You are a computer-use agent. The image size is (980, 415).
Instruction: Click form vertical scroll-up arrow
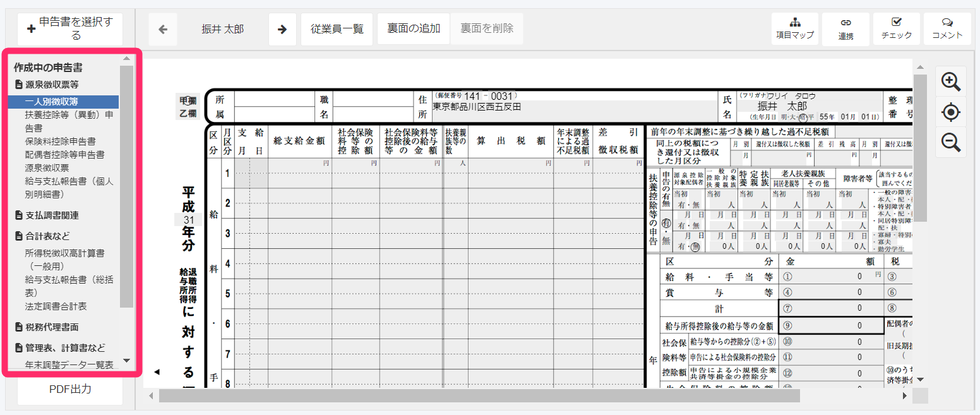(x=921, y=68)
